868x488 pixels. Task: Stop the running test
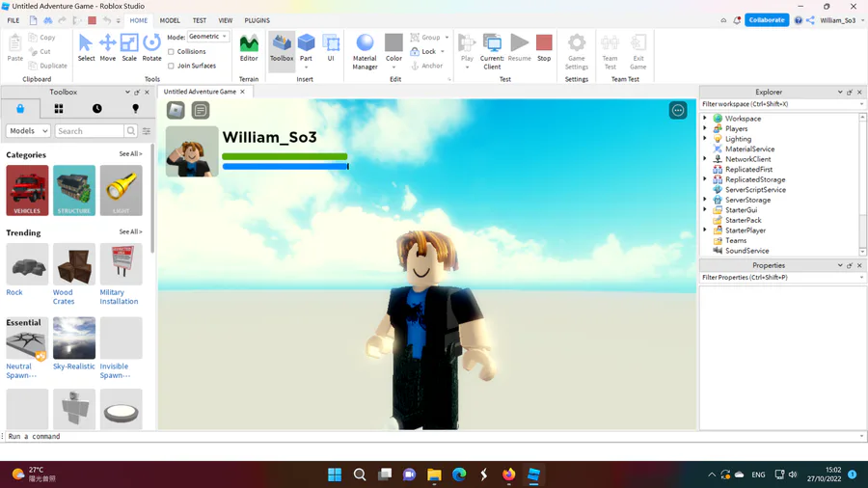(544, 47)
